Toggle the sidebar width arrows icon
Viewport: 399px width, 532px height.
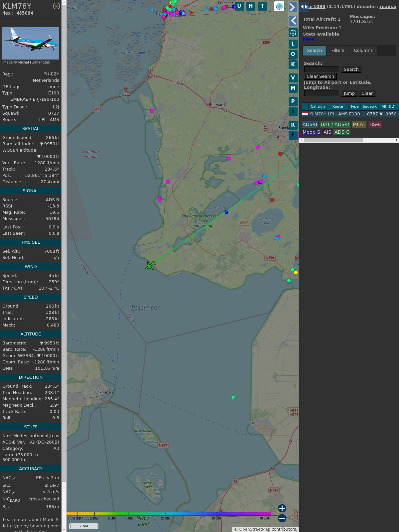(304, 6)
